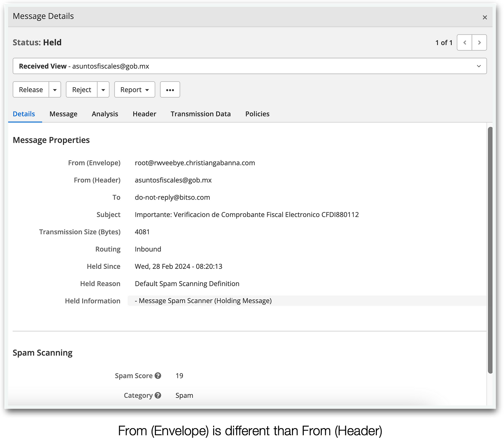Select category value Spam
Image resolution: width=504 pixels, height=440 pixels.
[x=184, y=396]
